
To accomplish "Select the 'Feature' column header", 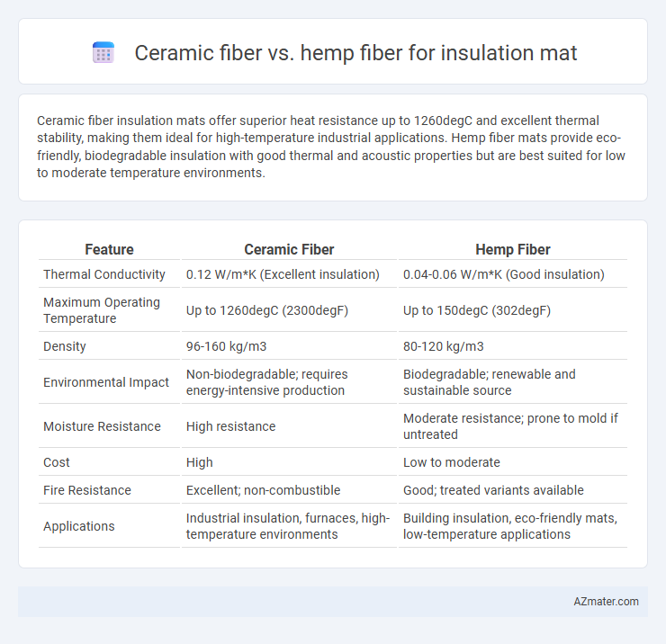I will 109,250.
